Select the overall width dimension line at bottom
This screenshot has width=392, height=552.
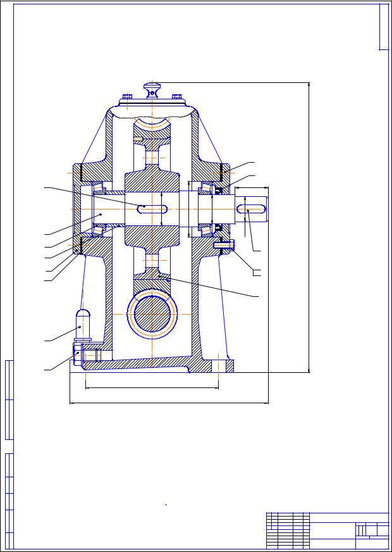tap(169, 403)
